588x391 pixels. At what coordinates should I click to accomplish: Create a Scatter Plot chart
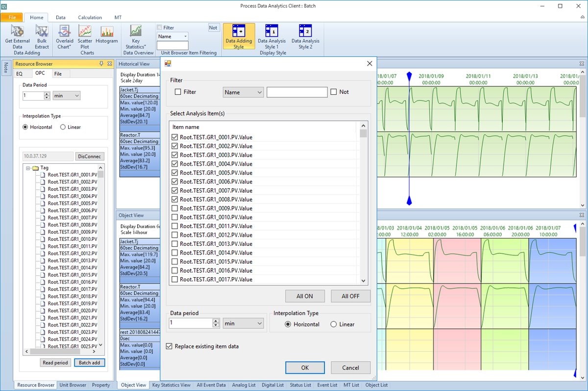coord(85,37)
